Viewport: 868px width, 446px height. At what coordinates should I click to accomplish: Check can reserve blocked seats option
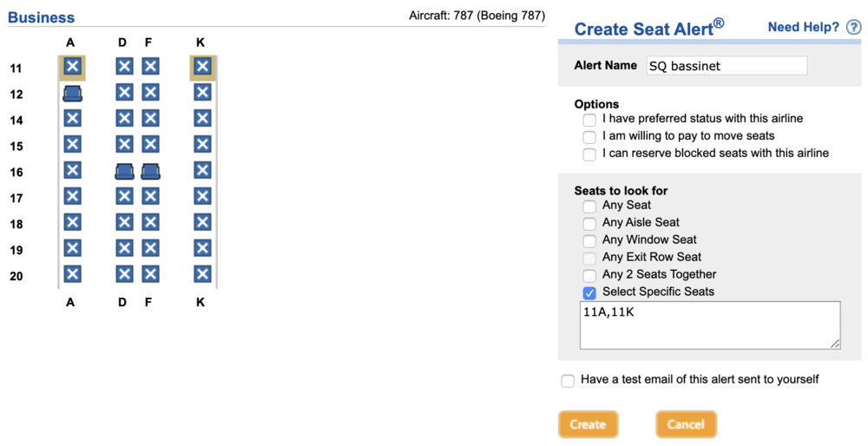pyautogui.click(x=589, y=154)
